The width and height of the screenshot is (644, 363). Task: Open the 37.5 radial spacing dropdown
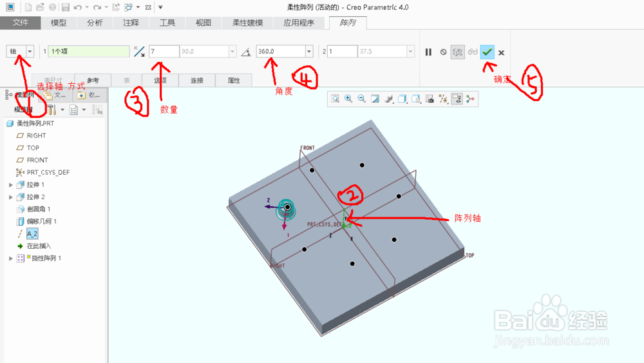pos(410,52)
